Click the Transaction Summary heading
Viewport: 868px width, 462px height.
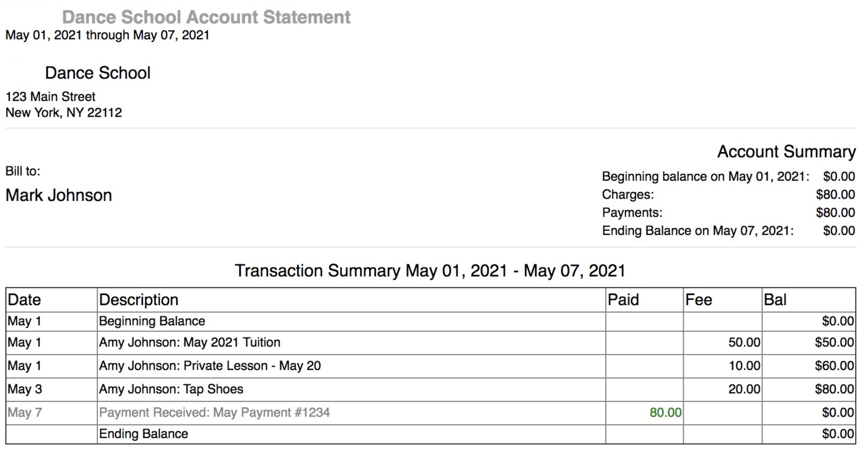coord(430,271)
